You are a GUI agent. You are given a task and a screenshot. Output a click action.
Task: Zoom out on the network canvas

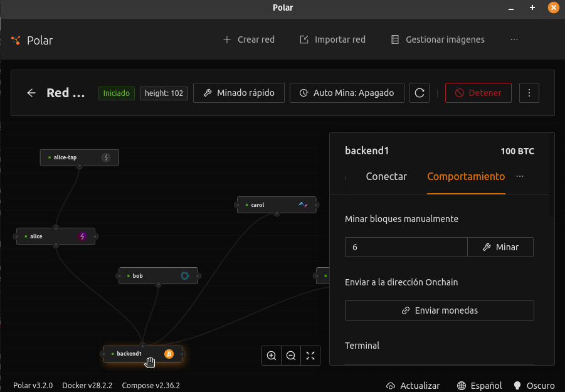click(291, 356)
